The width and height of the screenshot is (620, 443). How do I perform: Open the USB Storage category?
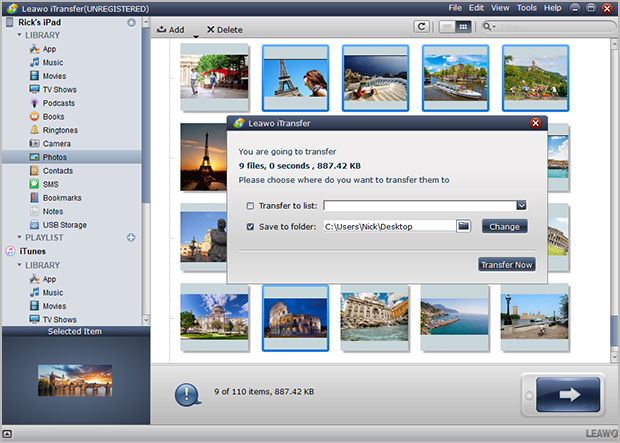point(58,225)
